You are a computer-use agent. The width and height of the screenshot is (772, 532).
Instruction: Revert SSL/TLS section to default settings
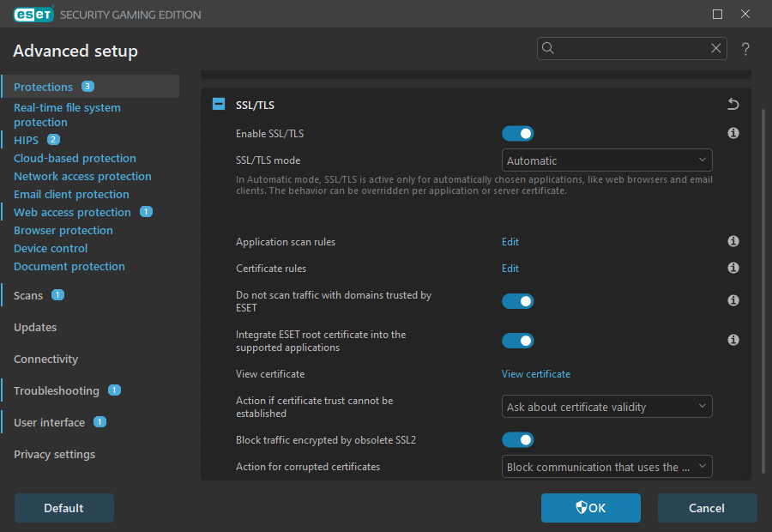pyautogui.click(x=733, y=104)
